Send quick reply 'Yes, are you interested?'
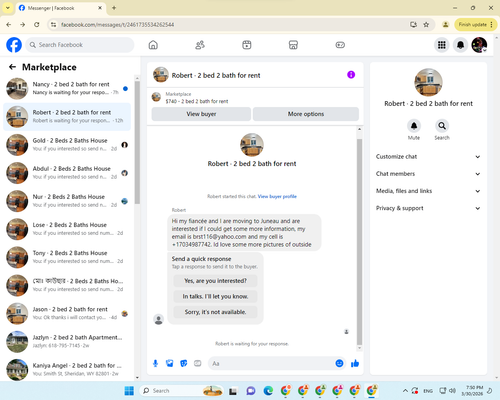The image size is (500, 400). coord(215,281)
